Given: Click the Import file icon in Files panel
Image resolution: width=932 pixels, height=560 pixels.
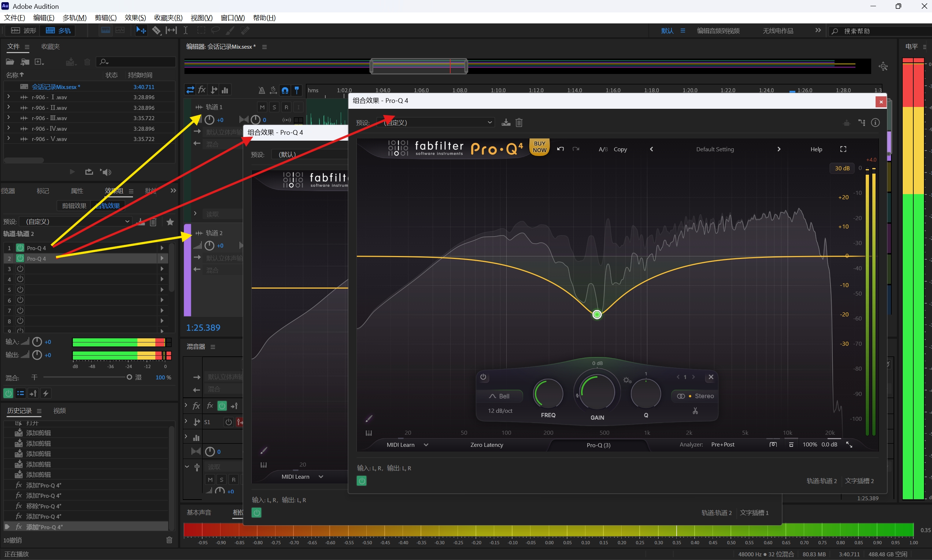Looking at the screenshot, I should (25, 62).
